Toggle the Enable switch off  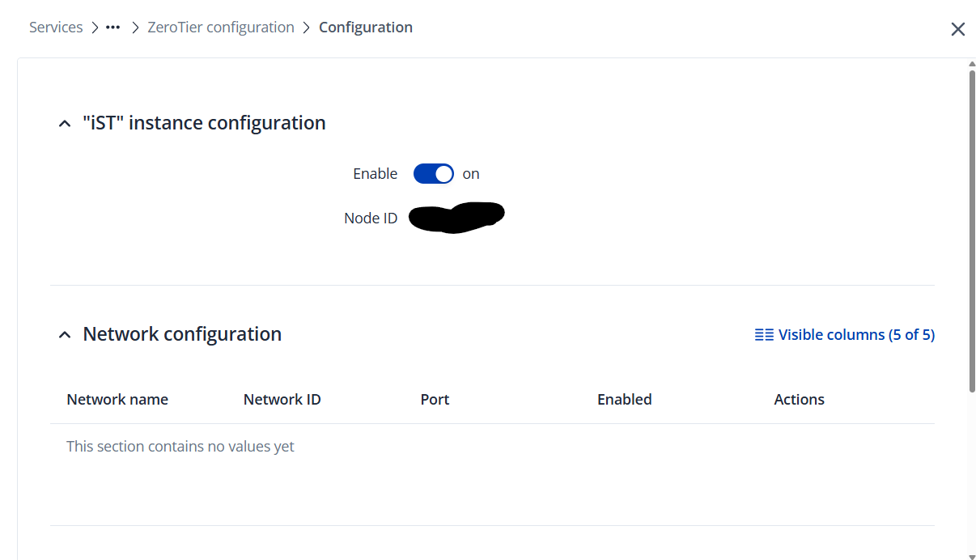[434, 174]
